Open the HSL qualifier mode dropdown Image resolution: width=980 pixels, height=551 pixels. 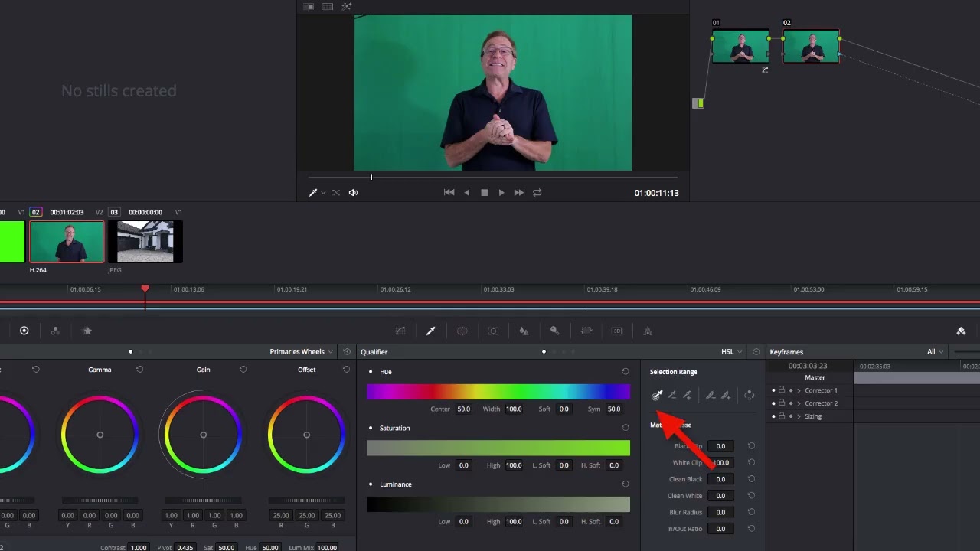point(731,352)
